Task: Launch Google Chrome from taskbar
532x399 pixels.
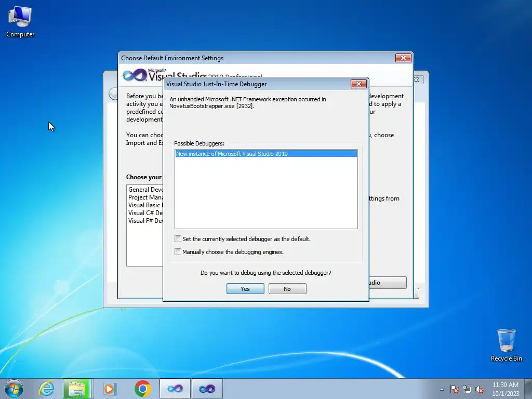Action: [142, 389]
